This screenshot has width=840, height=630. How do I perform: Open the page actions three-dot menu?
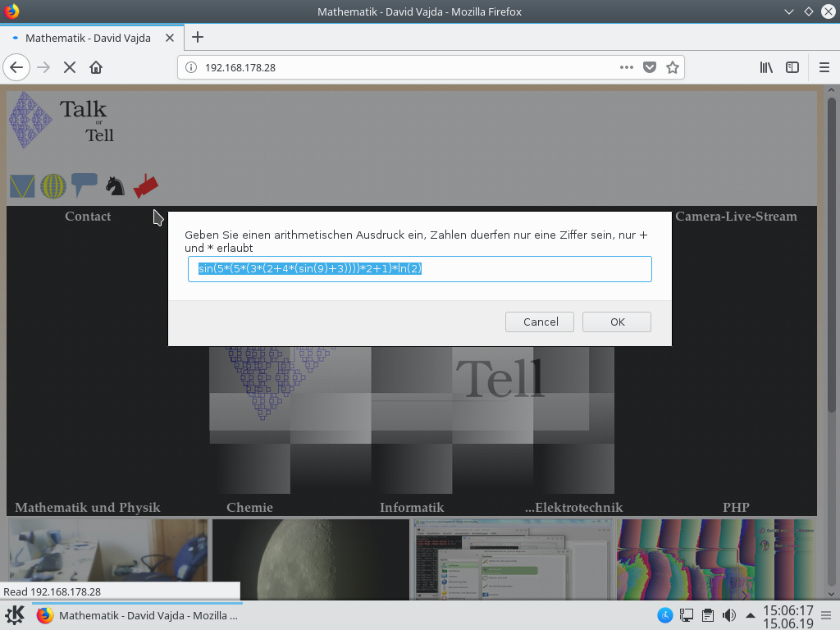tap(626, 67)
